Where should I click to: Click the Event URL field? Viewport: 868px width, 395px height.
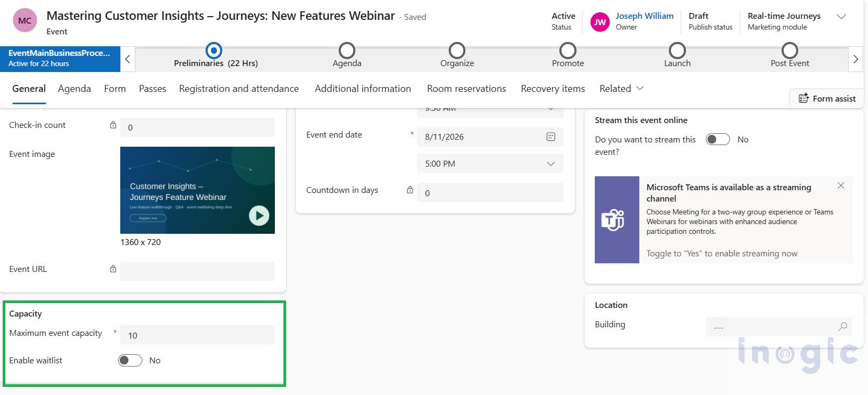click(x=198, y=271)
